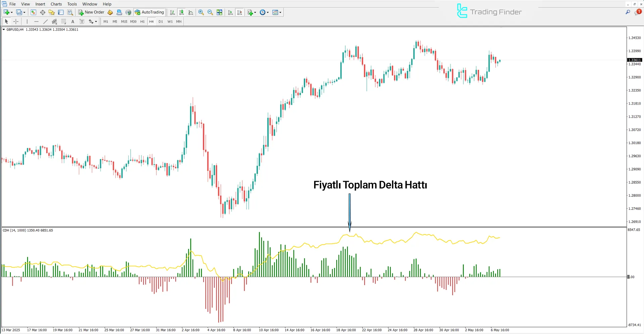644x334 pixels.
Task: Switch to W1 timeframe
Action: coord(170,21)
